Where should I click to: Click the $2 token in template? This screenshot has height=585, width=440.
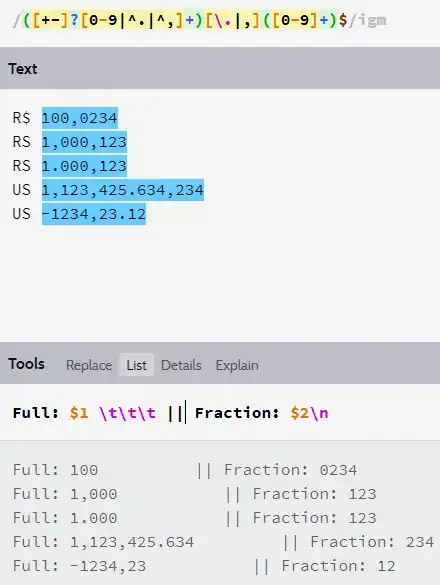(x=300, y=413)
